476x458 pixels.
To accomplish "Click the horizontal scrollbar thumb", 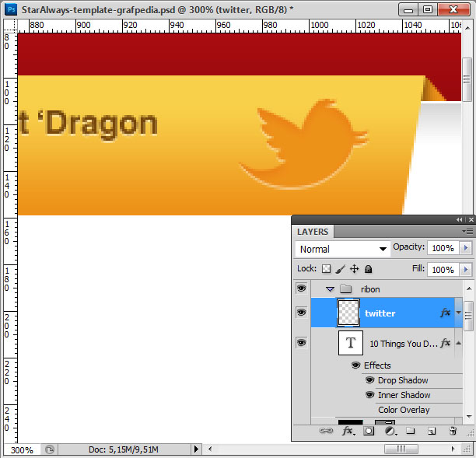I will (401, 449).
